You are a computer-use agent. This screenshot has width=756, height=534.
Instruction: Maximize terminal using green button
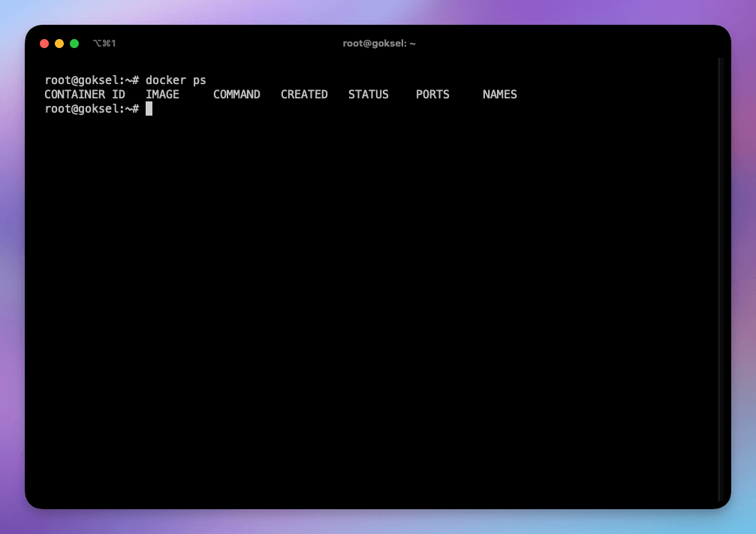[x=74, y=44]
